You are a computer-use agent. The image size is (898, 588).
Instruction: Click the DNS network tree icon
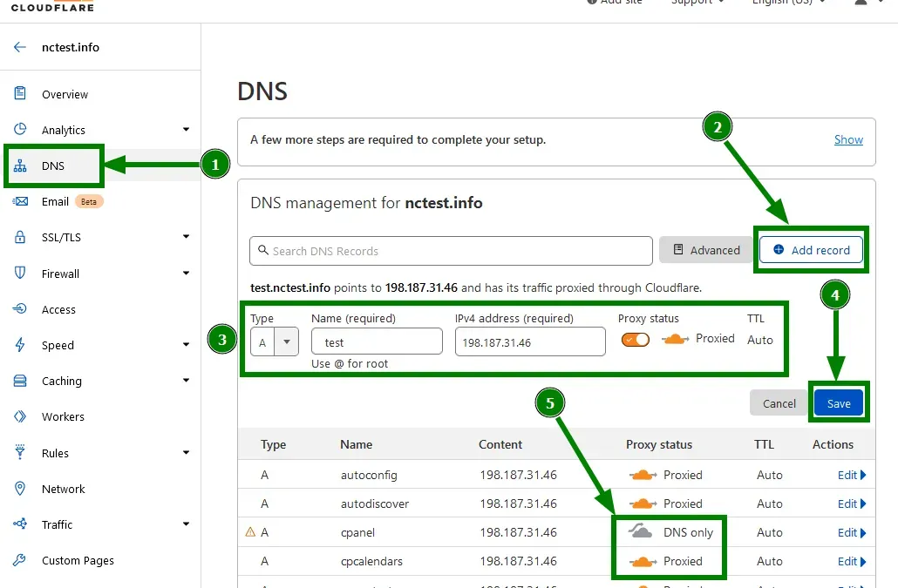point(20,166)
